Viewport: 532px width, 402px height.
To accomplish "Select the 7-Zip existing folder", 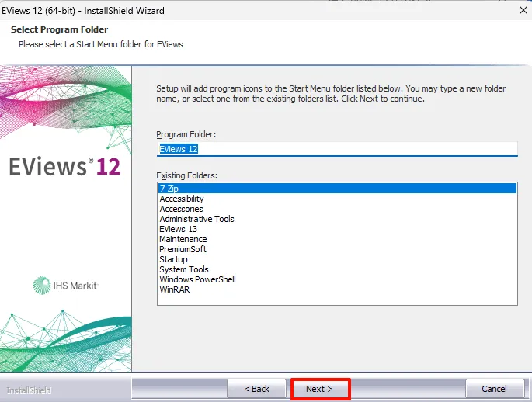I will point(337,189).
